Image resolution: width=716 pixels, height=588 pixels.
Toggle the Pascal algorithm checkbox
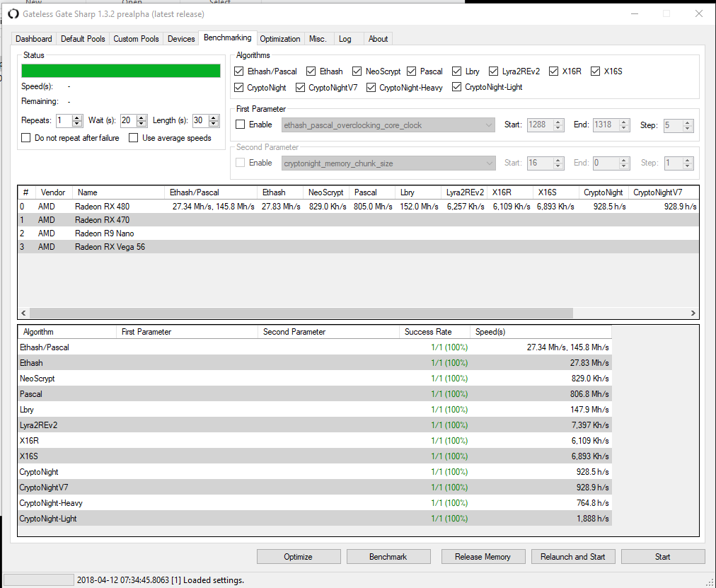click(x=412, y=71)
